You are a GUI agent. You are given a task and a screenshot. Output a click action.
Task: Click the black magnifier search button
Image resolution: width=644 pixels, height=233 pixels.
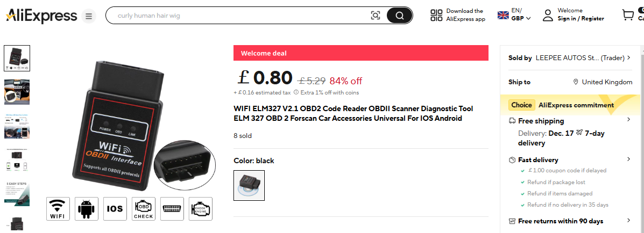tap(399, 16)
